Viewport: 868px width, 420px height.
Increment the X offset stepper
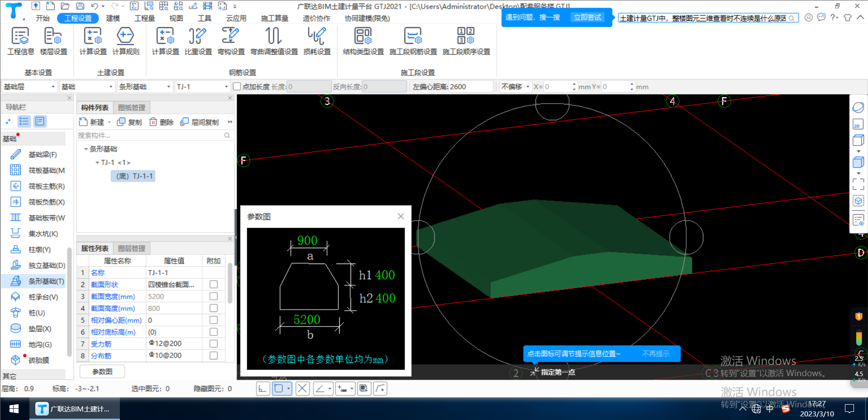[574, 84]
